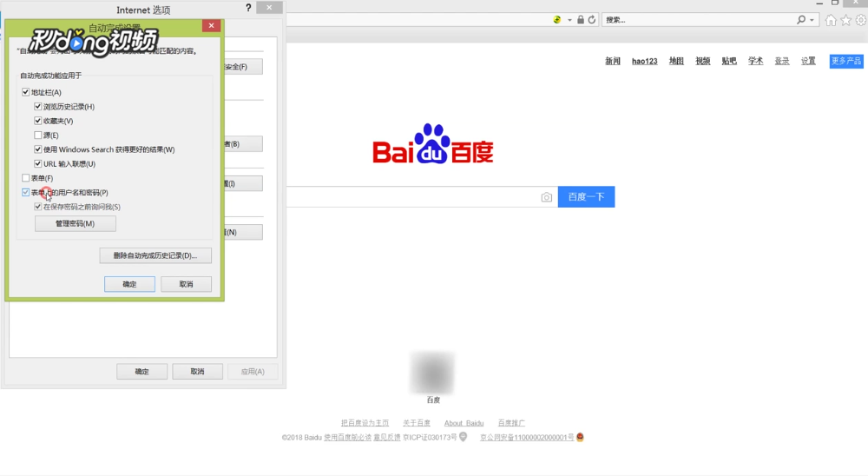
Task: Click the compatibility view icon in address bar
Action: pyautogui.click(x=557, y=20)
